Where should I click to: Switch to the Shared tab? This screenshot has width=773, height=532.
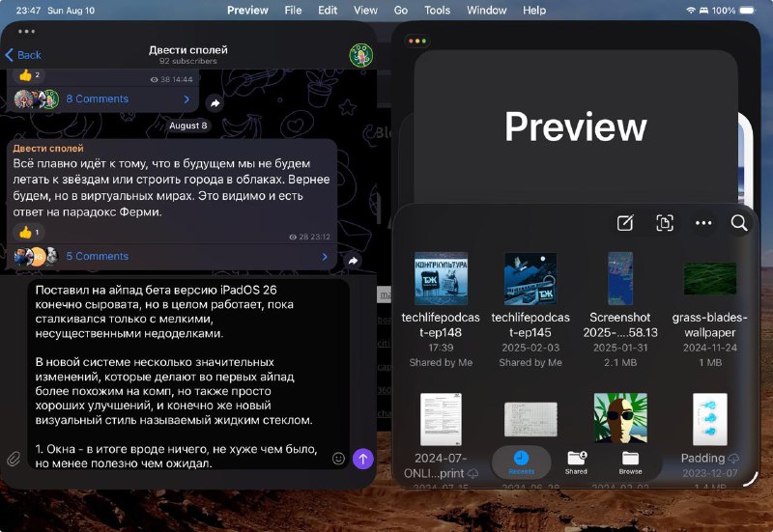pos(576,463)
